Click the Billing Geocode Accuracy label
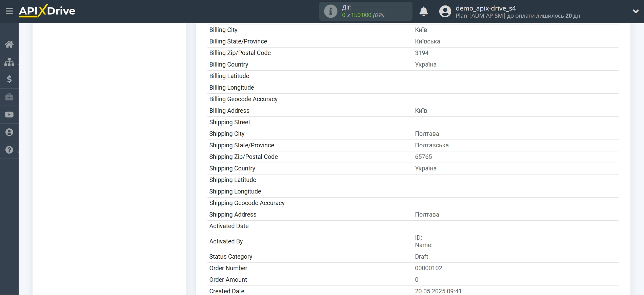This screenshot has height=295, width=644. [243, 99]
